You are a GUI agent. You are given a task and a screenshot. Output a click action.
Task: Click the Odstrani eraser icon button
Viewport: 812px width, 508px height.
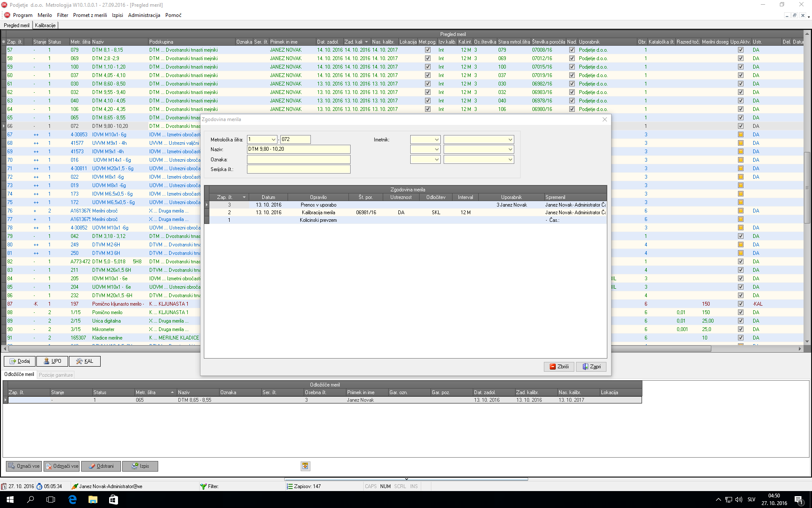pyautogui.click(x=101, y=466)
